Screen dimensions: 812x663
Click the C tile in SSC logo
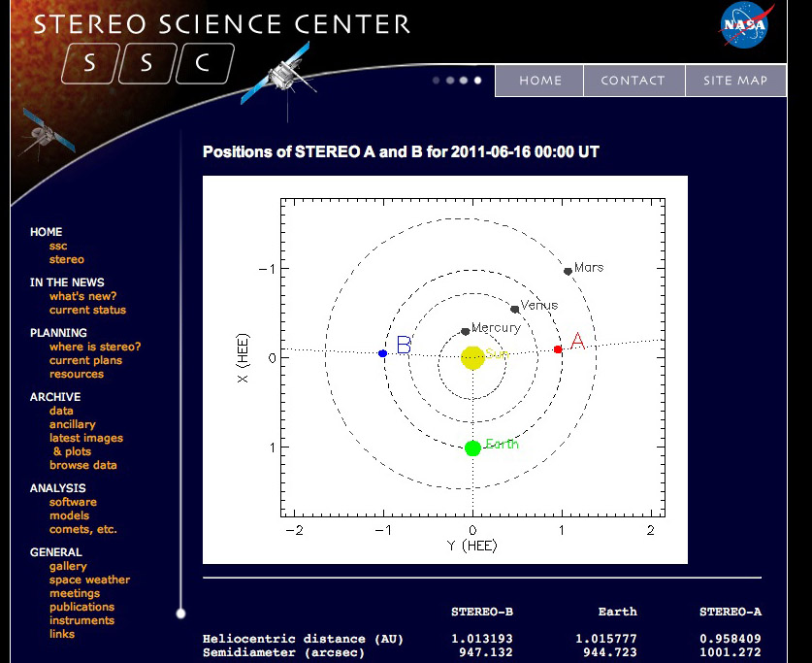[205, 63]
